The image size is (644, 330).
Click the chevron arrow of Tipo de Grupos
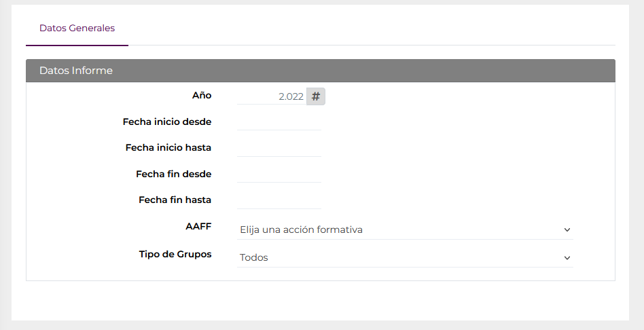pyautogui.click(x=567, y=258)
